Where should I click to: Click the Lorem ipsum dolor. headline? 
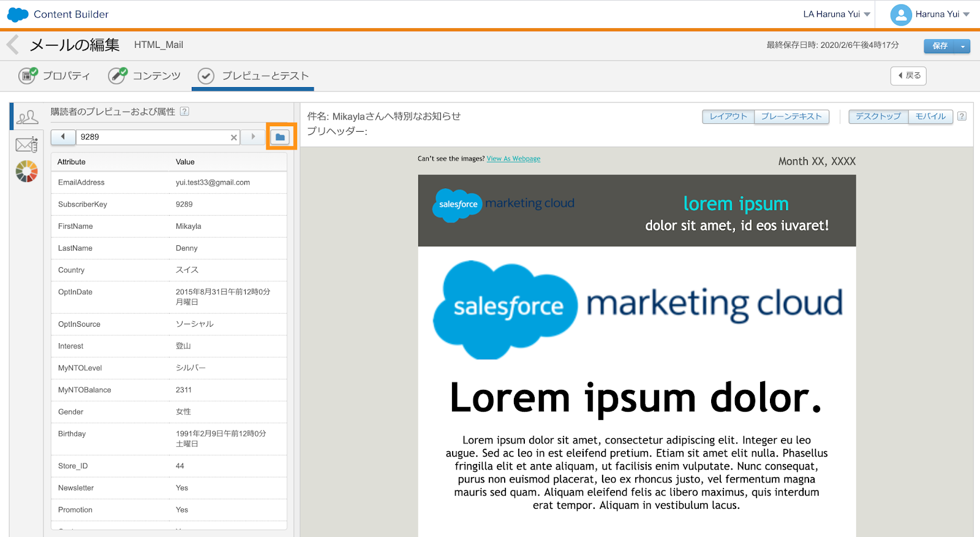tap(636, 398)
